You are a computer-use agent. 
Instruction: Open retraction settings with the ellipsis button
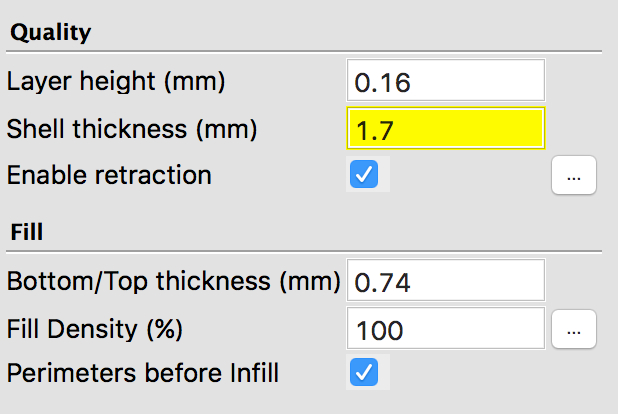pyautogui.click(x=573, y=175)
